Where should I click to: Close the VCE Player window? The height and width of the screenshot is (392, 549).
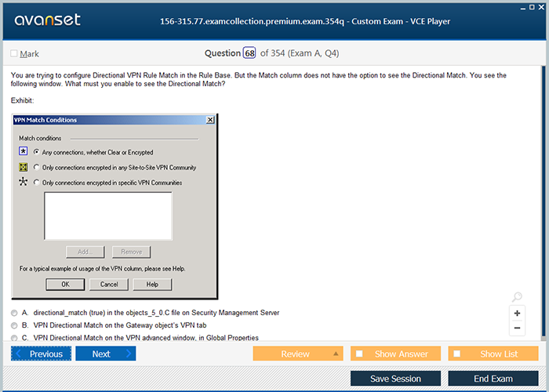point(541,7)
